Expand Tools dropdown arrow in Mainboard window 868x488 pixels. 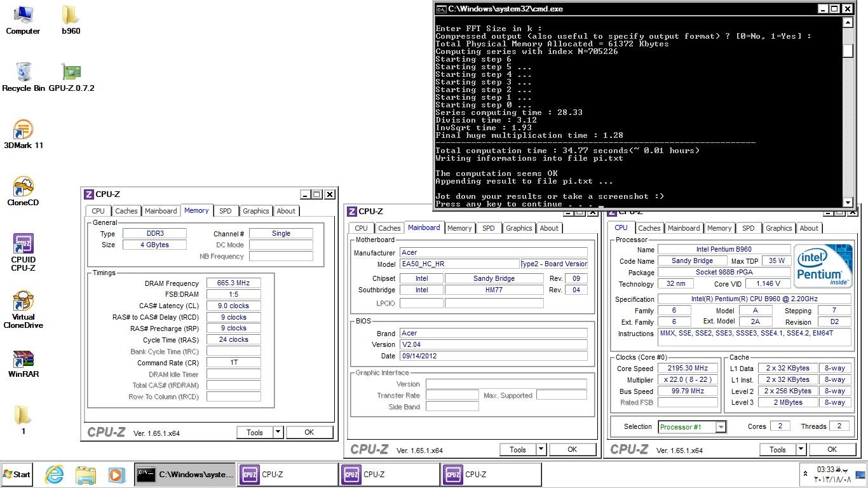[x=541, y=449]
